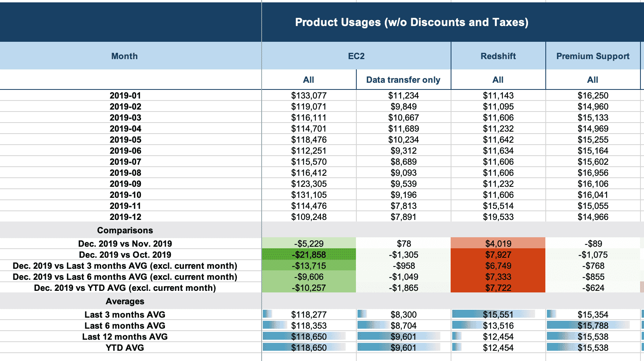Click the 2019-06 month row label
The height and width of the screenshot is (361, 644).
coord(125,151)
